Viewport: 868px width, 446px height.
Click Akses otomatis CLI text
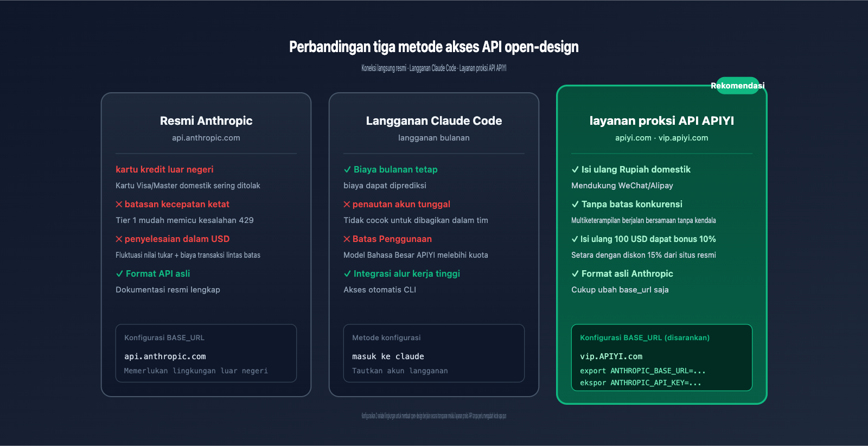pos(380,290)
